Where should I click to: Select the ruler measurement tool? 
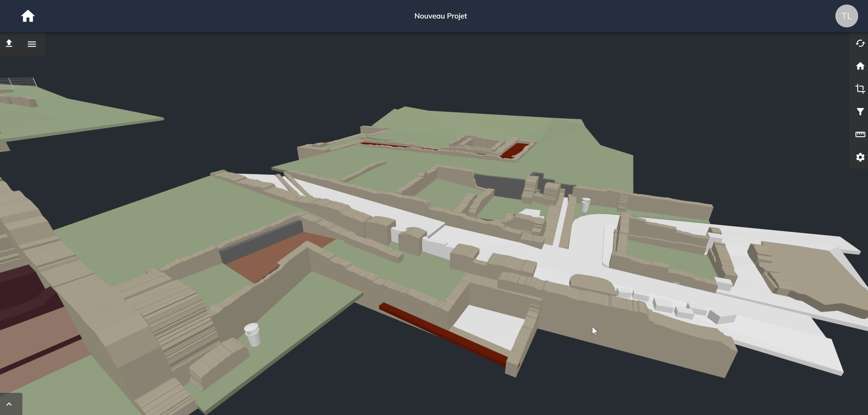coord(860,134)
